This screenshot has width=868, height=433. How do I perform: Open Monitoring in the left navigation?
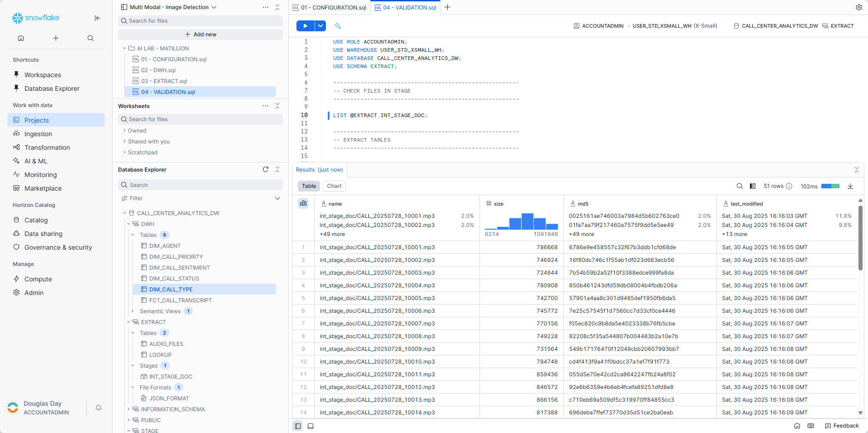tap(40, 175)
